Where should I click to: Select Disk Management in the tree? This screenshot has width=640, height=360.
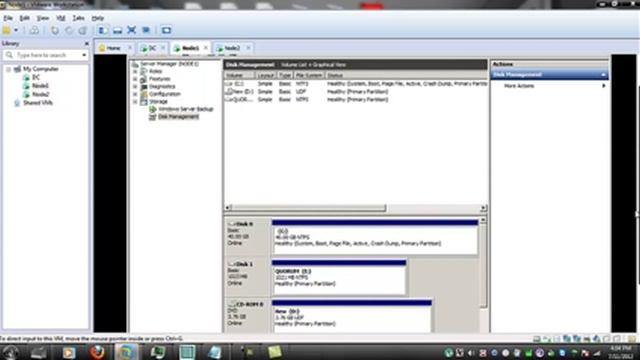coord(178,117)
